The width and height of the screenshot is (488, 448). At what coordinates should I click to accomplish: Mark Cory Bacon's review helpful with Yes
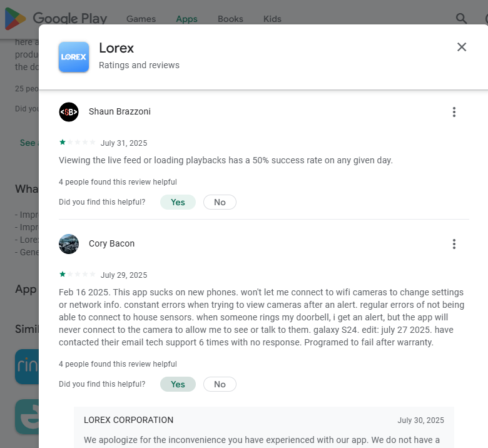178,384
